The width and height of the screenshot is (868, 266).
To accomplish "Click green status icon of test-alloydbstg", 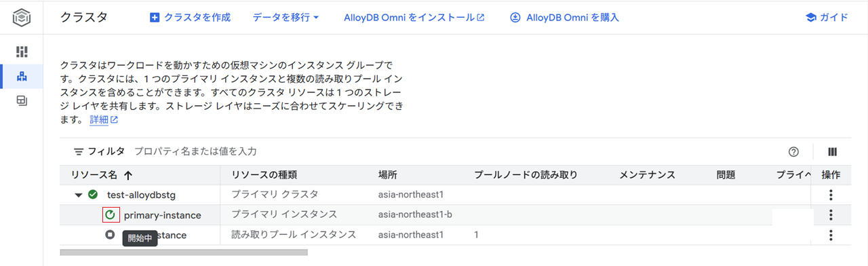I will pyautogui.click(x=94, y=195).
